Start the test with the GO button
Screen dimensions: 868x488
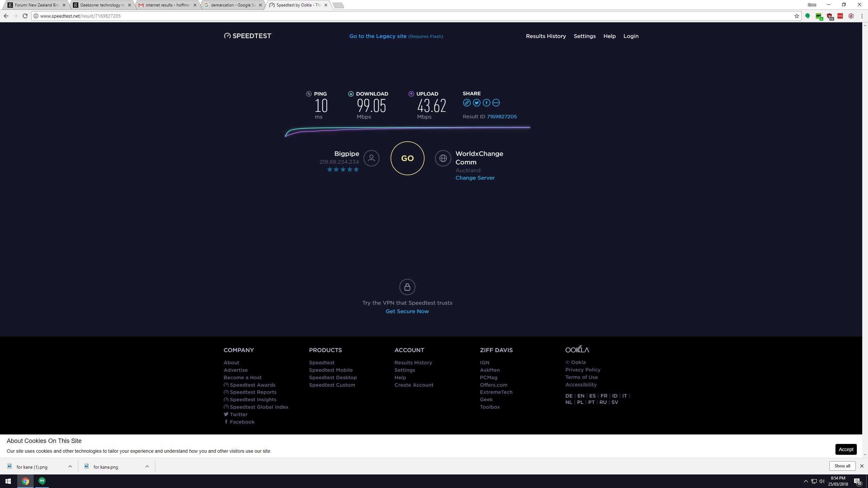click(407, 158)
